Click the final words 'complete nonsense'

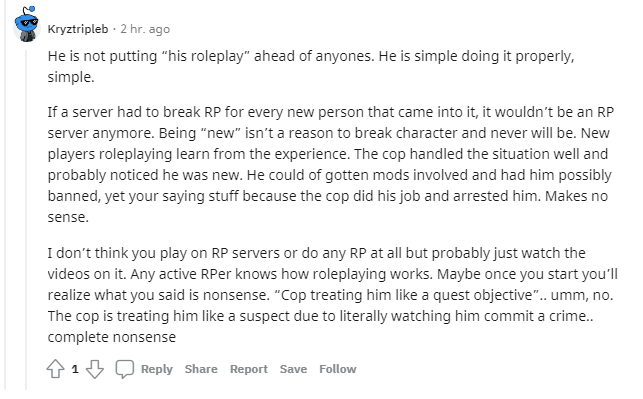pyautogui.click(x=112, y=337)
